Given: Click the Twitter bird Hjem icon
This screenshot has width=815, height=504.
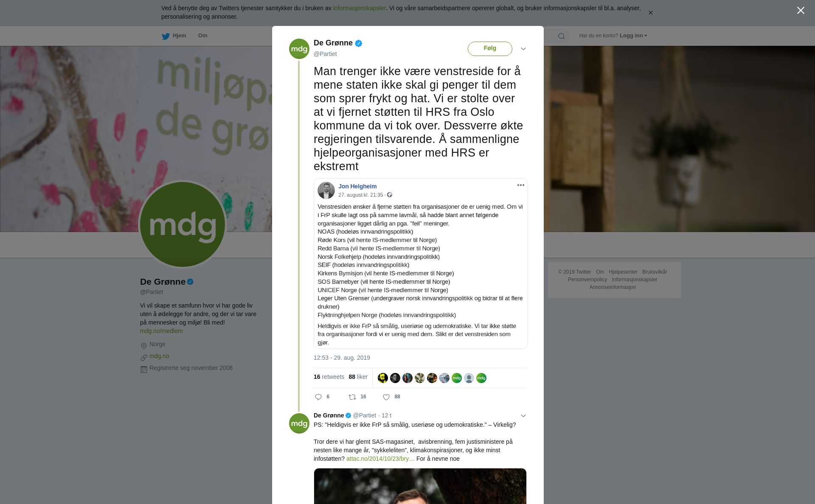Looking at the screenshot, I should [x=166, y=36].
